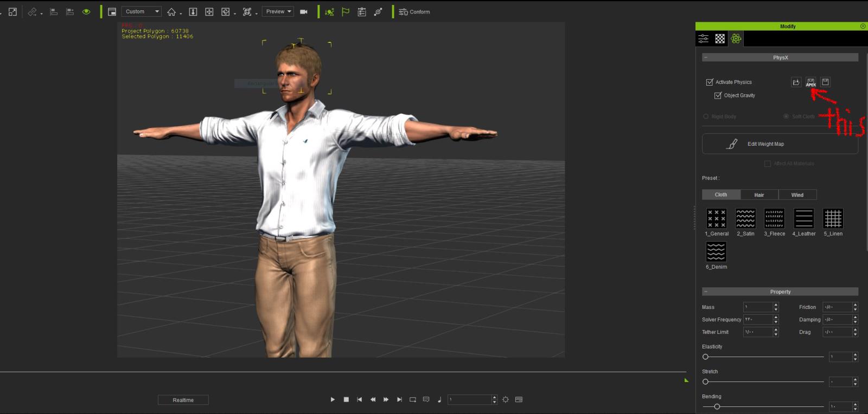Click the Solver Frequency value field
The width and height of the screenshot is (868, 414).
pos(758,319)
